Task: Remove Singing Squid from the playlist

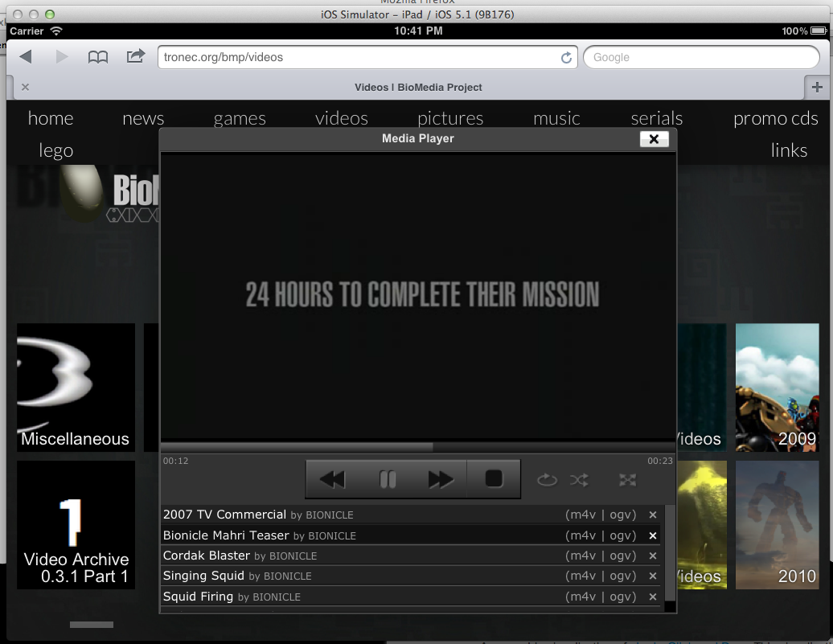Action: 652,576
